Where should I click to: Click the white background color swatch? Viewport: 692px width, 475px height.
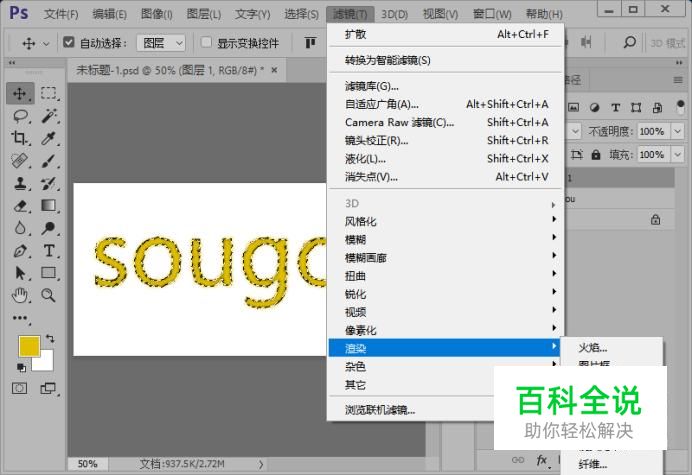pos(46,362)
